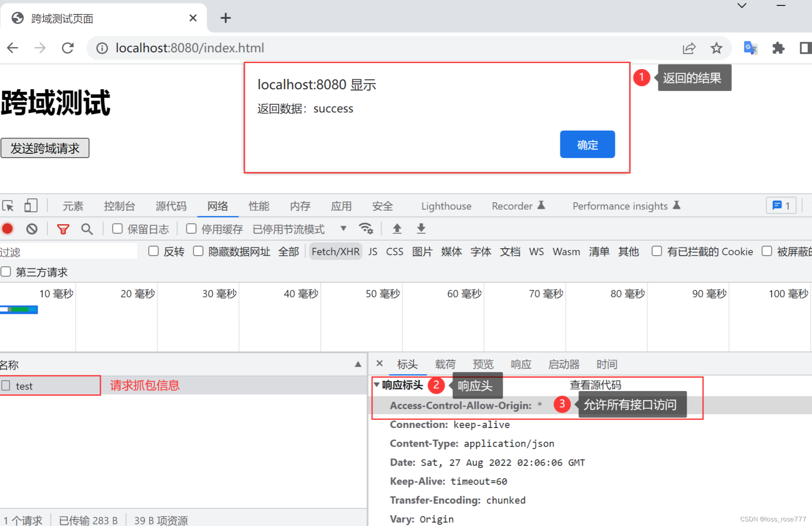Collapse the 响应标头 section
The height and width of the screenshot is (526, 812).
(x=377, y=384)
